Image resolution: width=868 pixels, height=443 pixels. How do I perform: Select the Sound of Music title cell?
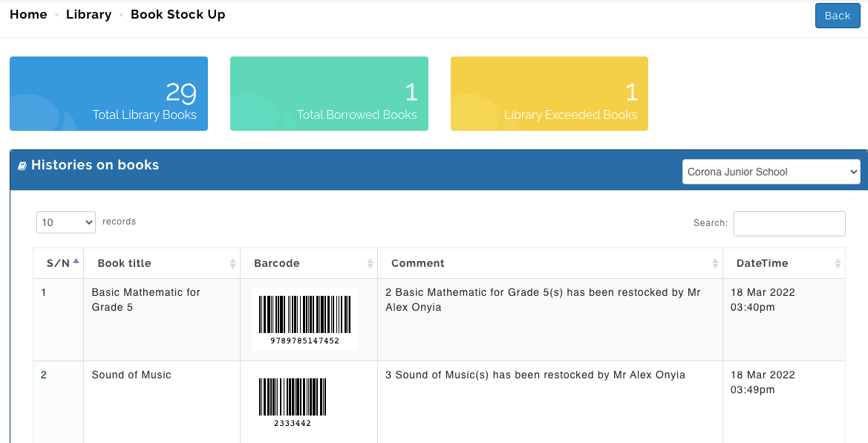(x=162, y=402)
